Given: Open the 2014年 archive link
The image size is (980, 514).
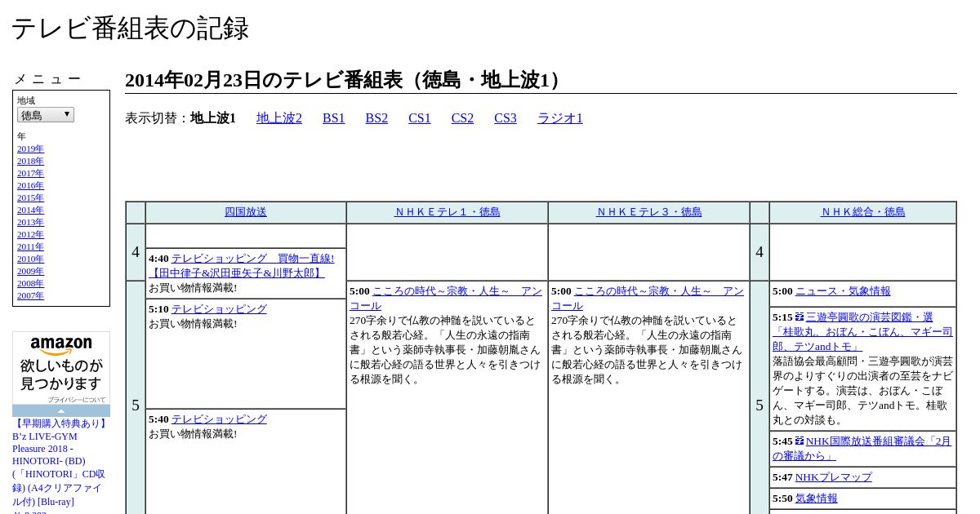Looking at the screenshot, I should tap(30, 210).
